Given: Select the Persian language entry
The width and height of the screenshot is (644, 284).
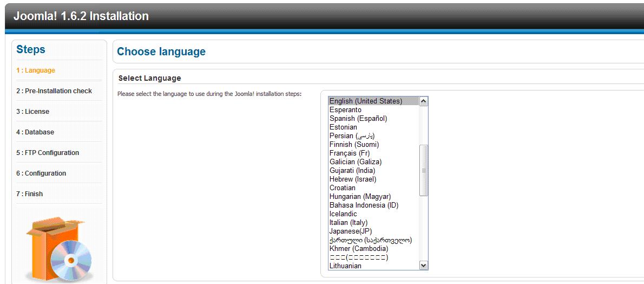Looking at the screenshot, I should click(x=374, y=136).
